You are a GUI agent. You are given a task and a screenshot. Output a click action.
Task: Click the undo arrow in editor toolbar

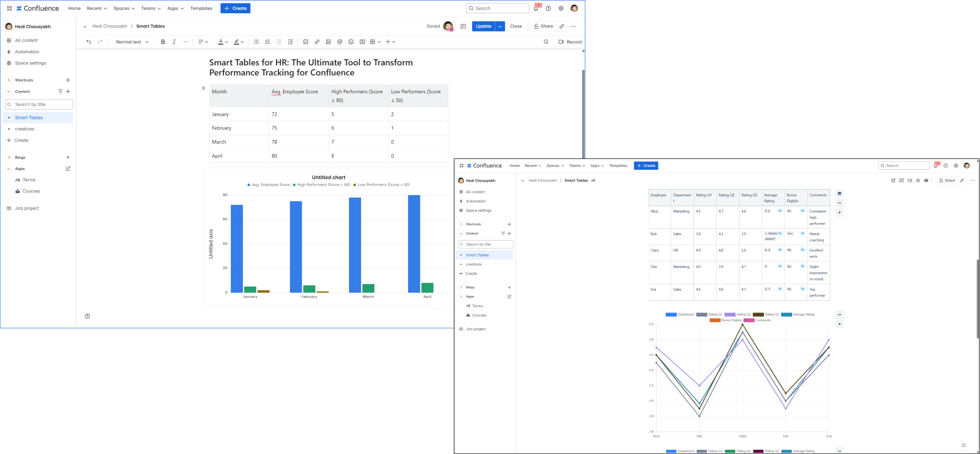89,42
